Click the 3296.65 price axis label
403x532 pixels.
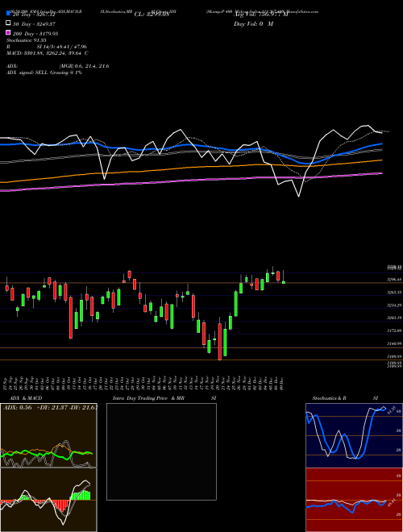(x=394, y=280)
